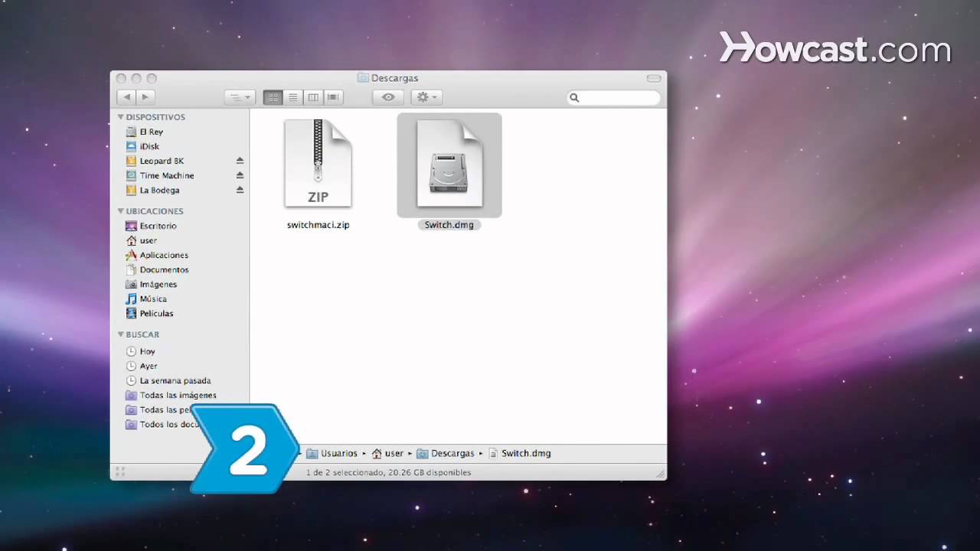Viewport: 980px width, 551px height.
Task: Click the Finder search field
Action: 614,97
